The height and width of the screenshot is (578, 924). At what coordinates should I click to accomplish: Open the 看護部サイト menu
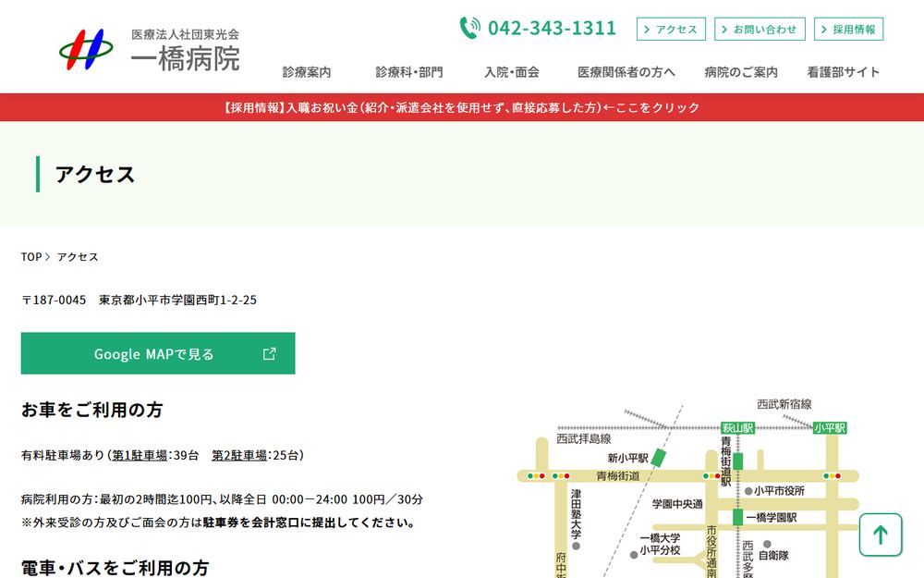click(844, 72)
